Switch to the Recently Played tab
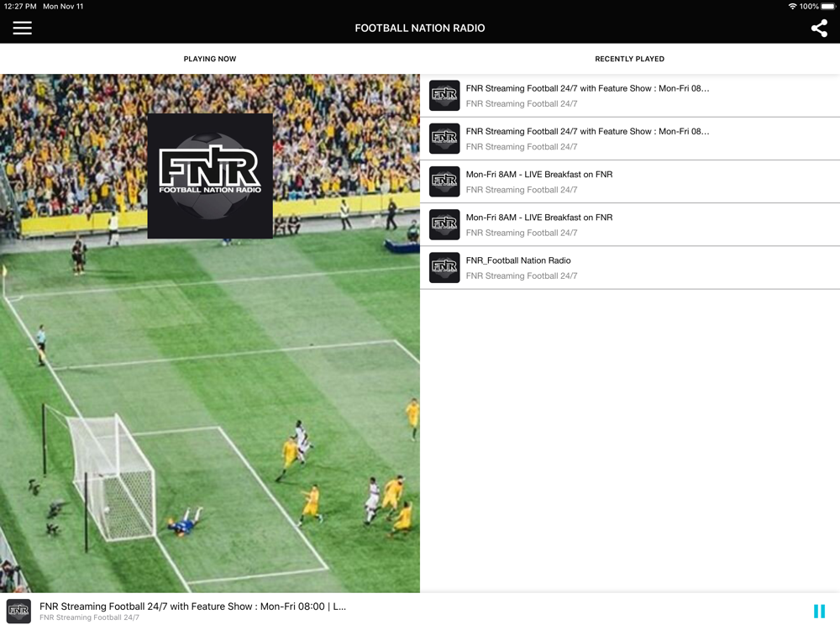The height and width of the screenshot is (630, 840). coord(629,59)
